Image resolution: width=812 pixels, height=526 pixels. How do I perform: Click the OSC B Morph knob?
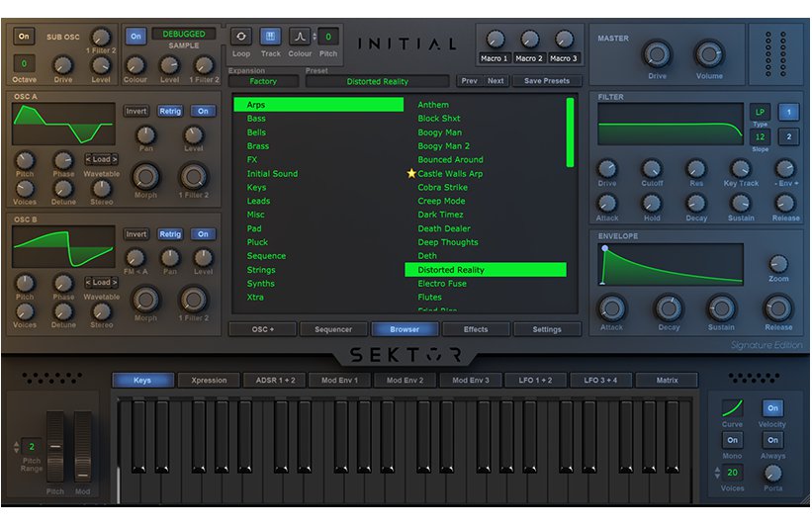click(x=146, y=300)
